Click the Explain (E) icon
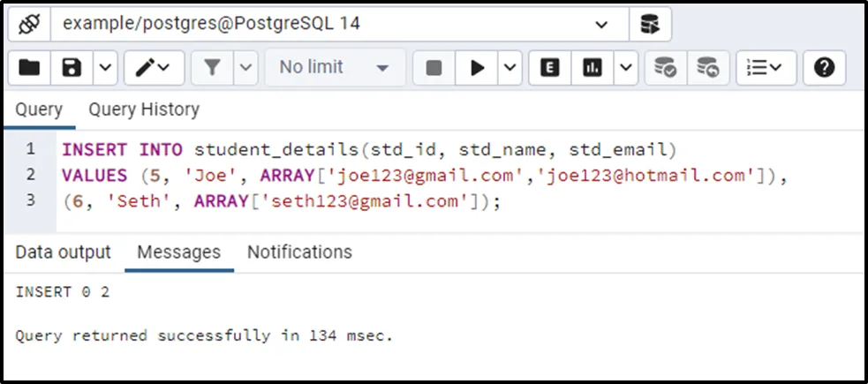The image size is (868, 384). (x=550, y=68)
